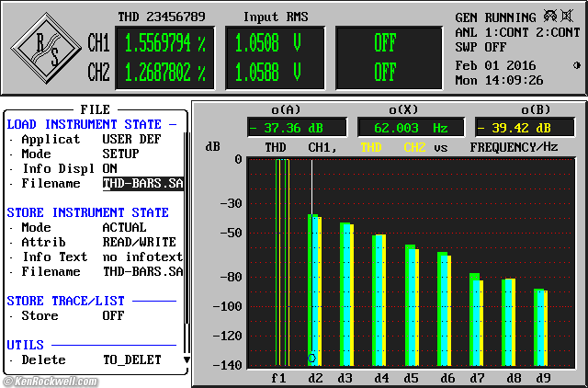The image size is (588, 388).
Task: Click the FREQUENCY/Hz axis title
Action: 514,147
